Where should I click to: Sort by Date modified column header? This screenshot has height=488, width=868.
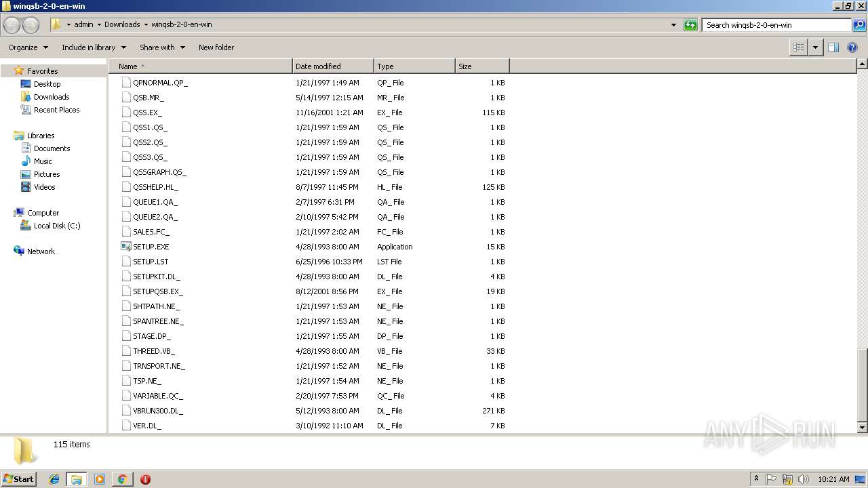[333, 66]
